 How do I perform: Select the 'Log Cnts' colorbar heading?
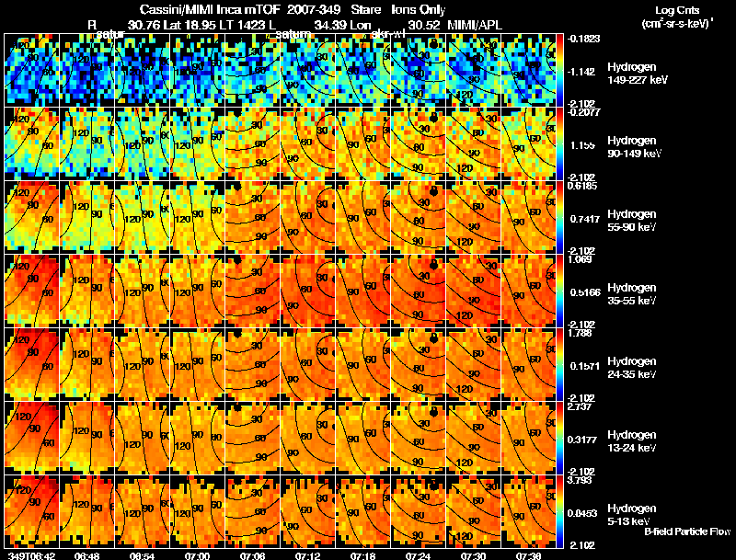tap(677, 10)
